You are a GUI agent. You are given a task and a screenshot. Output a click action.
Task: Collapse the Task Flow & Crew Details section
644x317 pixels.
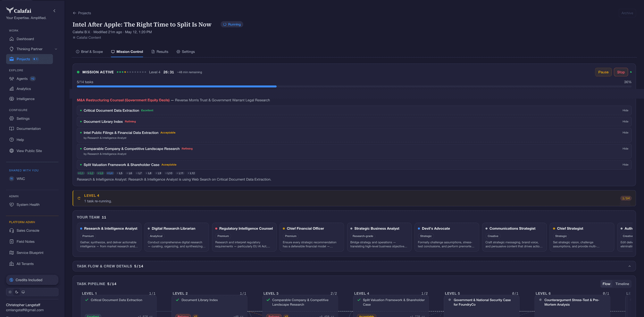click(629, 266)
